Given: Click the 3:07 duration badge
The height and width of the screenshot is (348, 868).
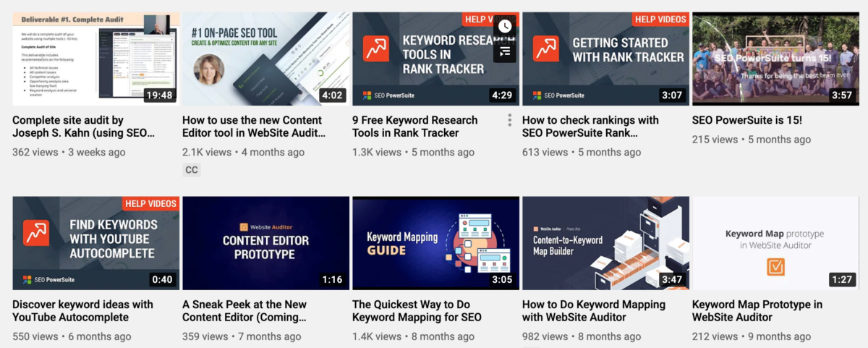Looking at the screenshot, I should tap(672, 96).
